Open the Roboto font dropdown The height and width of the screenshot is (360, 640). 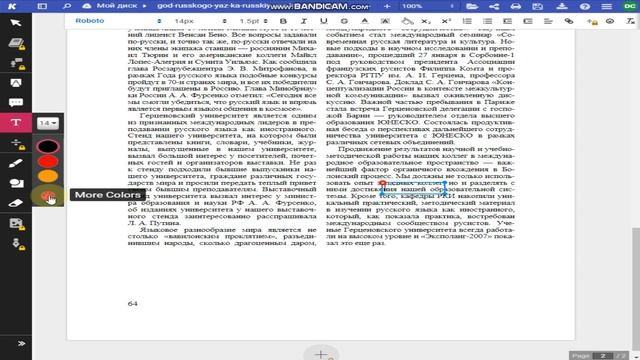[x=118, y=21]
